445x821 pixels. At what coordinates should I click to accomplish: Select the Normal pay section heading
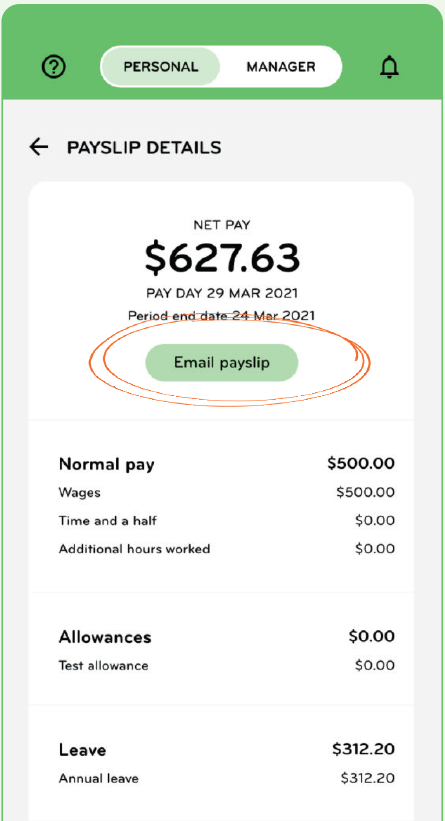[107, 464]
